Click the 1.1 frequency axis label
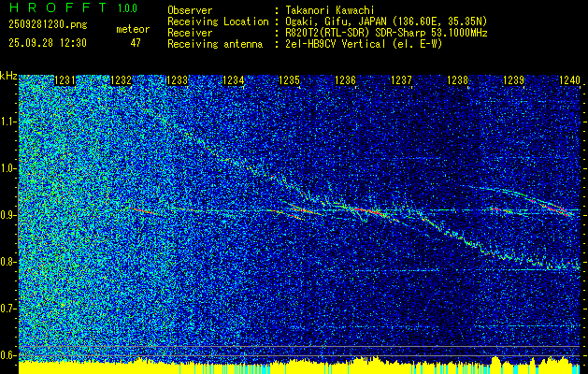 [x=7, y=122]
